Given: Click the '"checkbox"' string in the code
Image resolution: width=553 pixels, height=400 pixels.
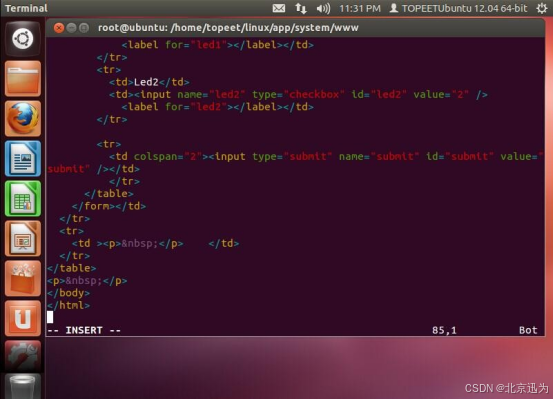Looking at the screenshot, I should tap(314, 95).
